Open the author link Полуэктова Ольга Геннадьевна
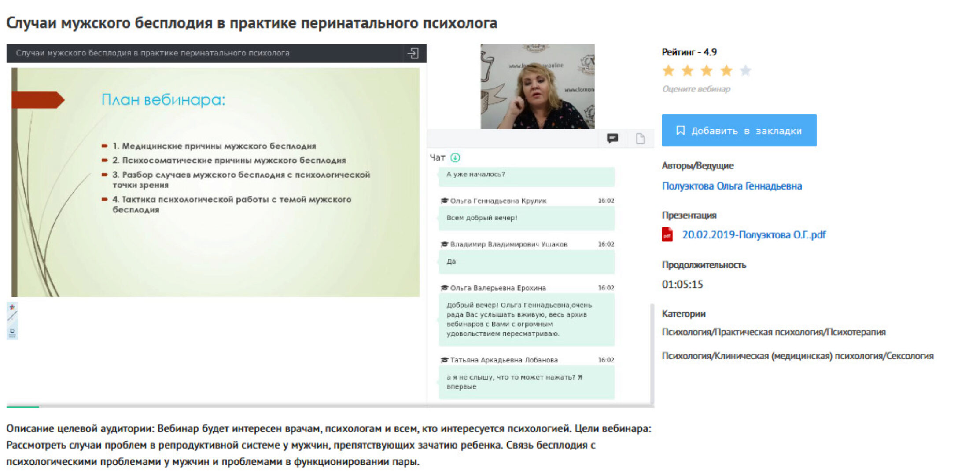This screenshot has height=475, width=980. [x=732, y=186]
